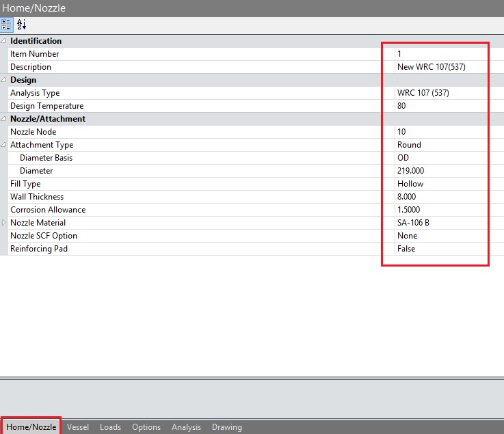Select the Attachment Type label
The width and height of the screenshot is (504, 434).
point(42,145)
